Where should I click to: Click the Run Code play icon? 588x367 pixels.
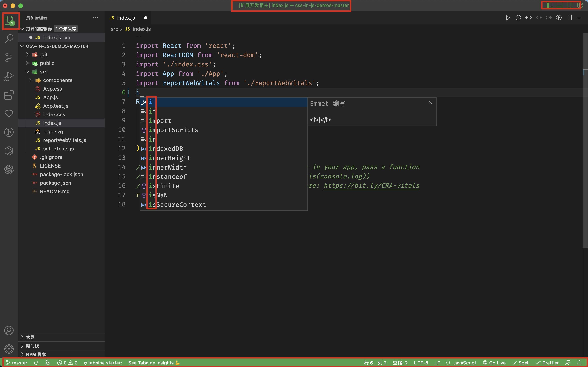point(508,18)
